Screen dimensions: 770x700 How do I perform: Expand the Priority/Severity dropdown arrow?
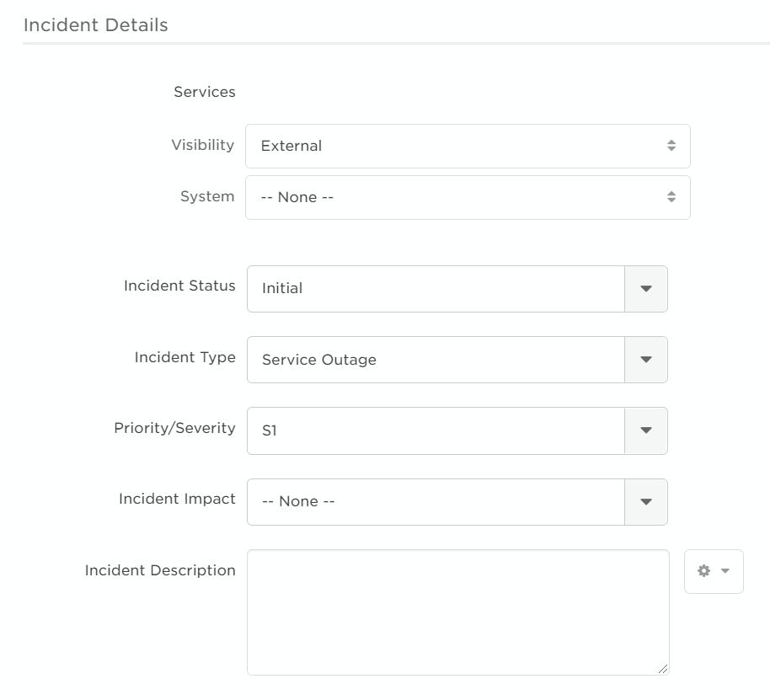click(x=646, y=430)
